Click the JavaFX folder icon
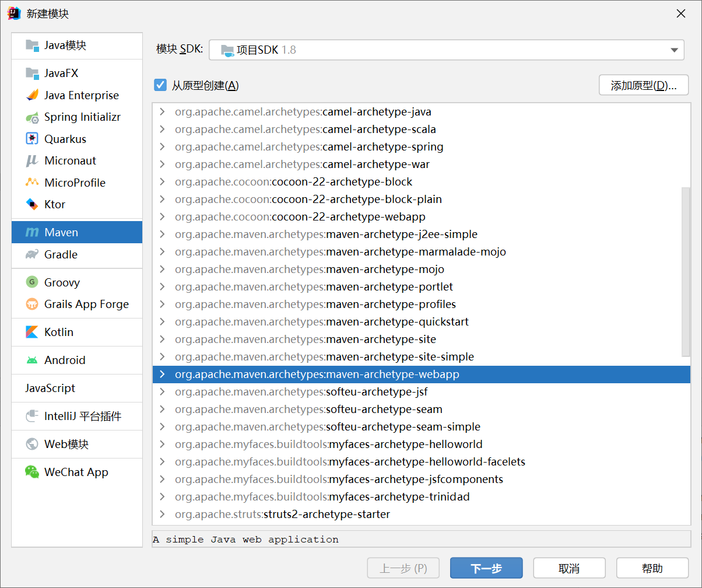 (32, 73)
